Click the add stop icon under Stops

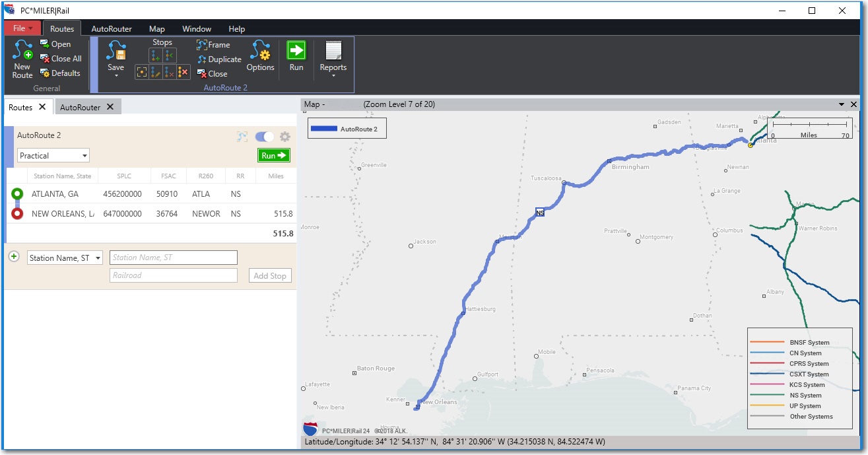[x=156, y=57]
